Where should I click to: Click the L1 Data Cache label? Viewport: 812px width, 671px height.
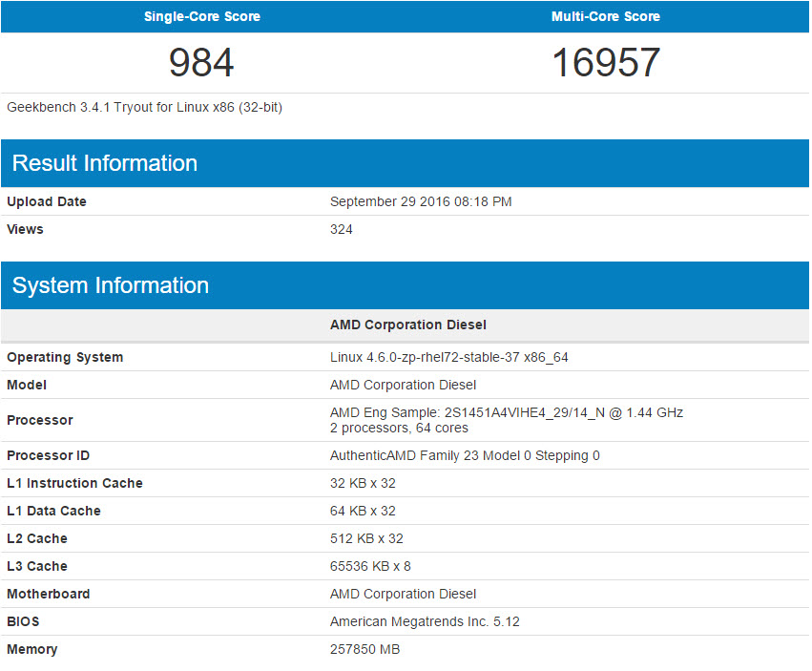coord(53,511)
